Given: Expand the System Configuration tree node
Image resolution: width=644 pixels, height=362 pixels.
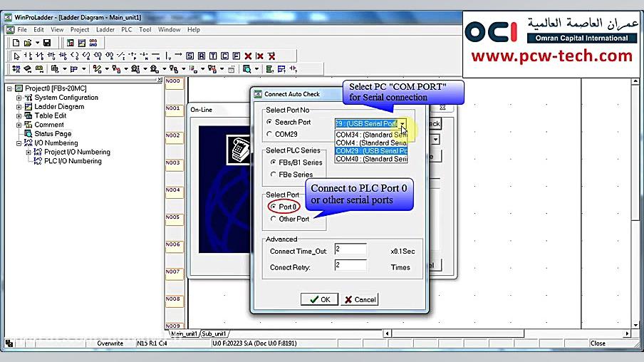Looking at the screenshot, I should pyautogui.click(x=19, y=98).
